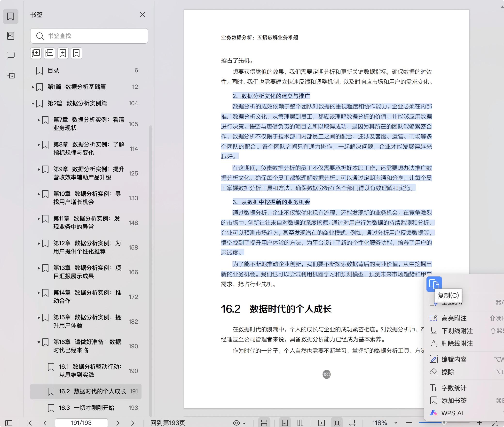Go to the last page arrow
The image size is (504, 427).
click(133, 423)
